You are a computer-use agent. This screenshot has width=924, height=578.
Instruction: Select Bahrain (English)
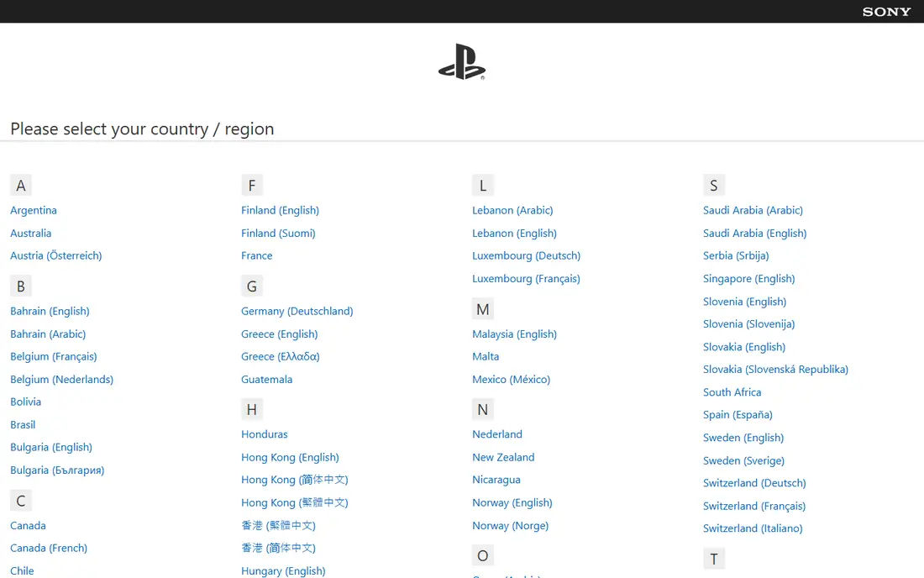click(x=50, y=311)
